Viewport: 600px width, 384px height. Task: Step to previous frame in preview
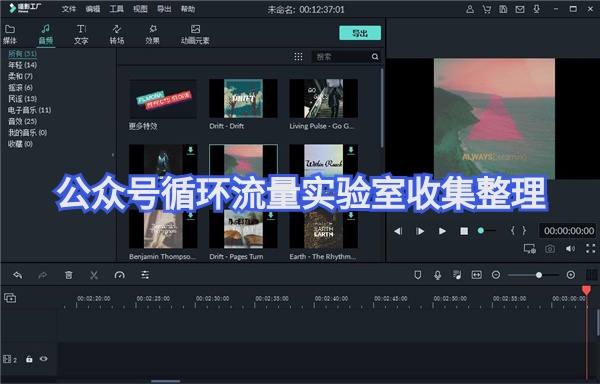point(398,231)
